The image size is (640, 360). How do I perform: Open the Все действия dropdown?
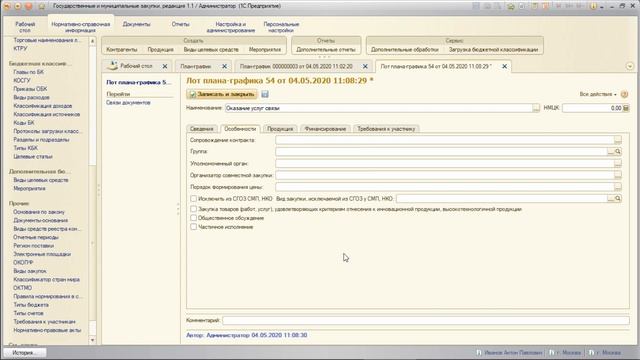[598, 94]
